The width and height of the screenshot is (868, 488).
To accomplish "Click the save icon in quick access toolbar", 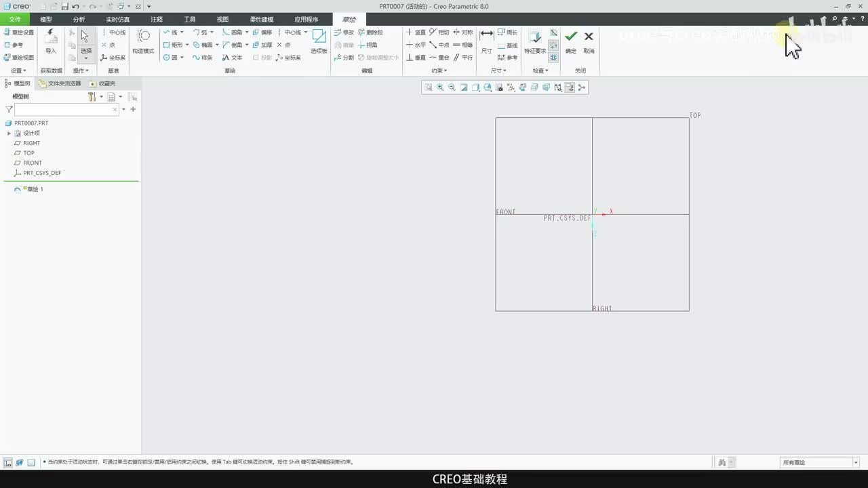I will [x=64, y=6].
